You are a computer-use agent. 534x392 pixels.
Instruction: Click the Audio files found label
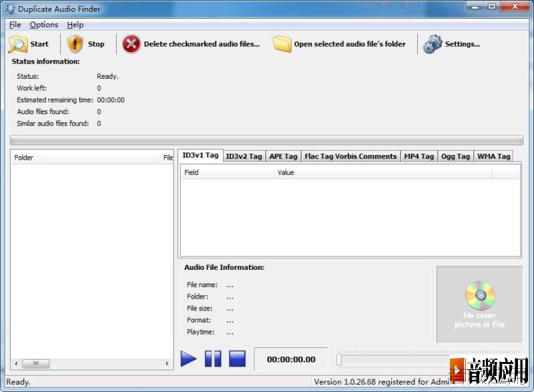point(43,112)
